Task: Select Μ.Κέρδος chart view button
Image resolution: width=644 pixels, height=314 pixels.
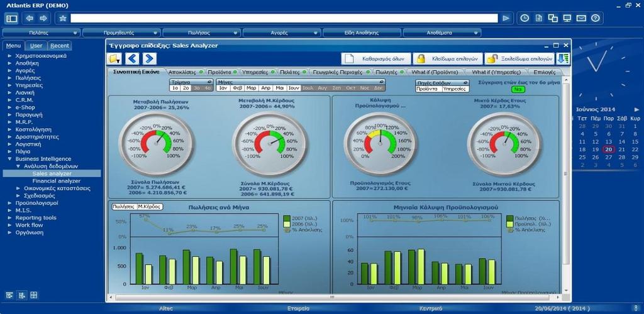Action: pos(150,207)
